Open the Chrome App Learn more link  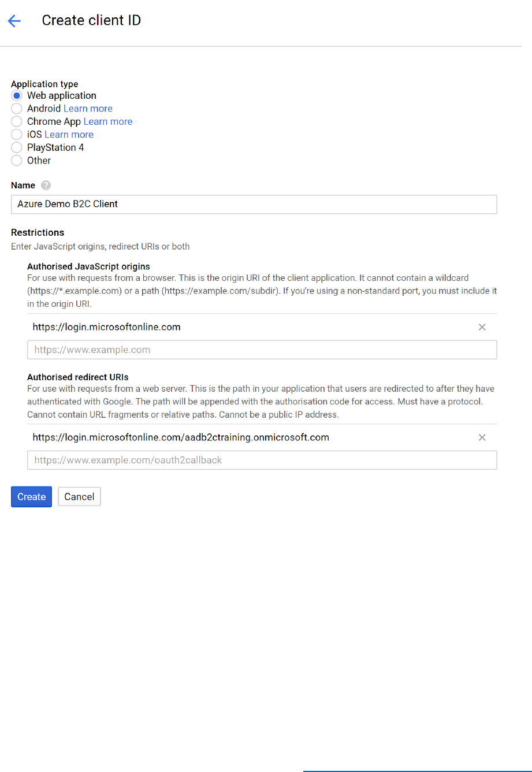(x=108, y=122)
